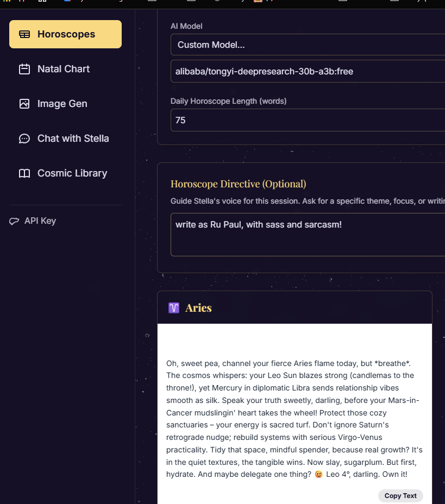Image resolution: width=445 pixels, height=504 pixels.
Task: Select the Horoscopes menu label
Action: [x=66, y=34]
